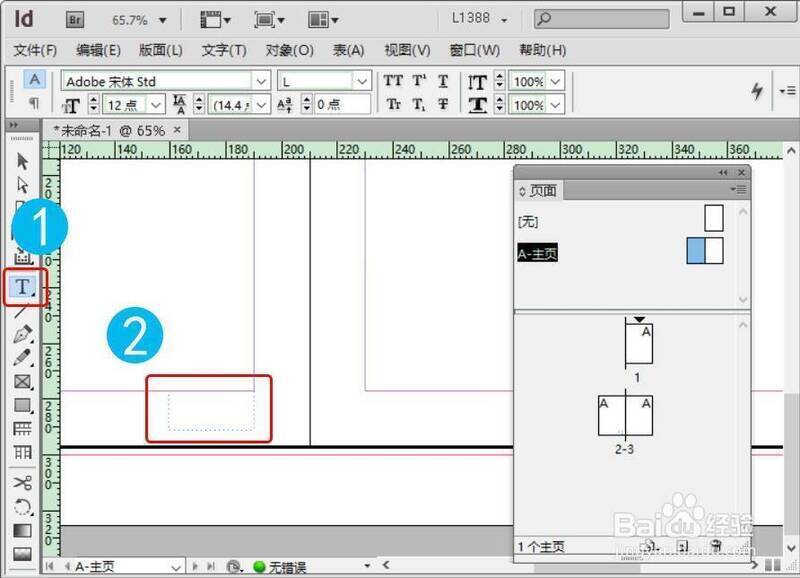This screenshot has width=800, height=578.
Task: Click the trash icon in Pages panel
Action: pyautogui.click(x=715, y=546)
